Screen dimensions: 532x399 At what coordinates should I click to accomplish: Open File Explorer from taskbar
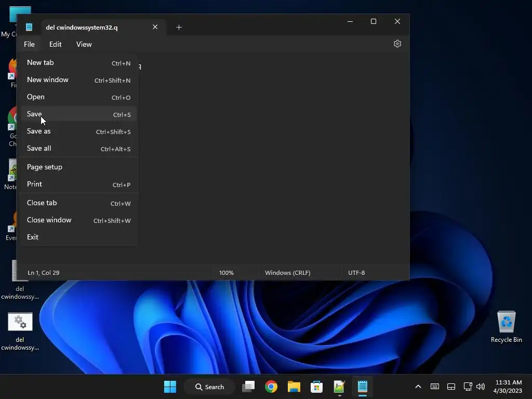pos(294,387)
